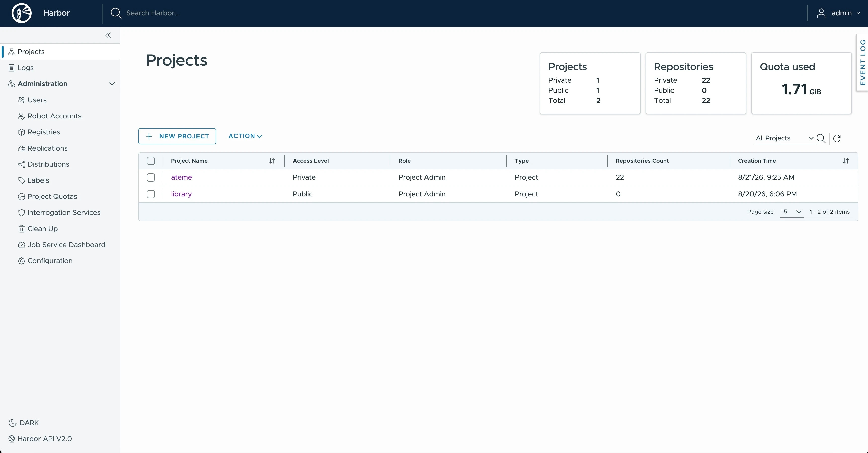Open the ateme project link
This screenshot has height=453, width=868.
tap(182, 177)
